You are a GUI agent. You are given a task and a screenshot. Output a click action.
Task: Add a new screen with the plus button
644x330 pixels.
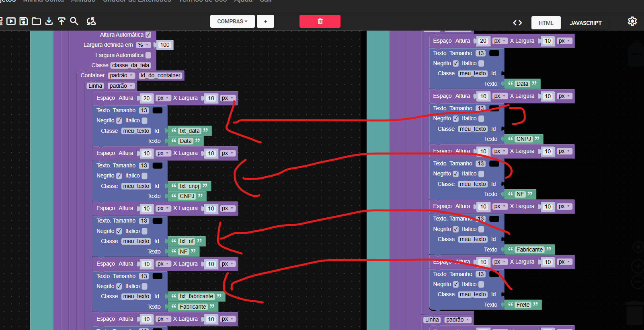pos(265,21)
